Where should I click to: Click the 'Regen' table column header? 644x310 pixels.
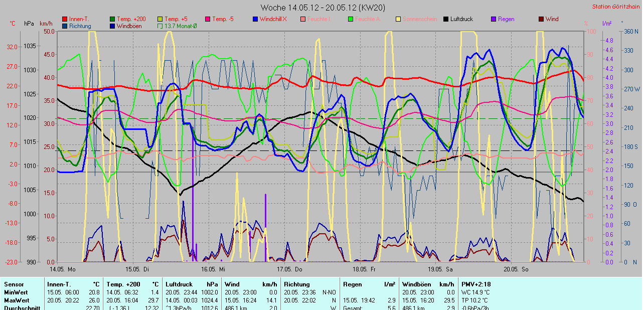[353, 284]
